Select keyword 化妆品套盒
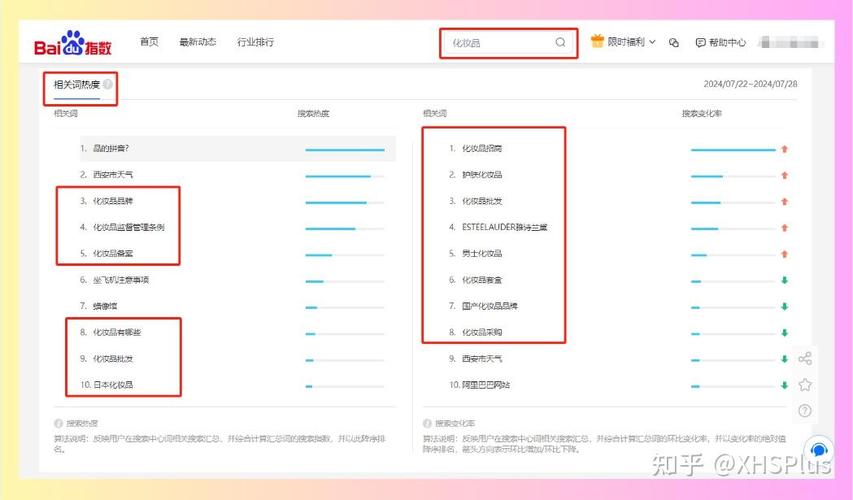 (482, 280)
